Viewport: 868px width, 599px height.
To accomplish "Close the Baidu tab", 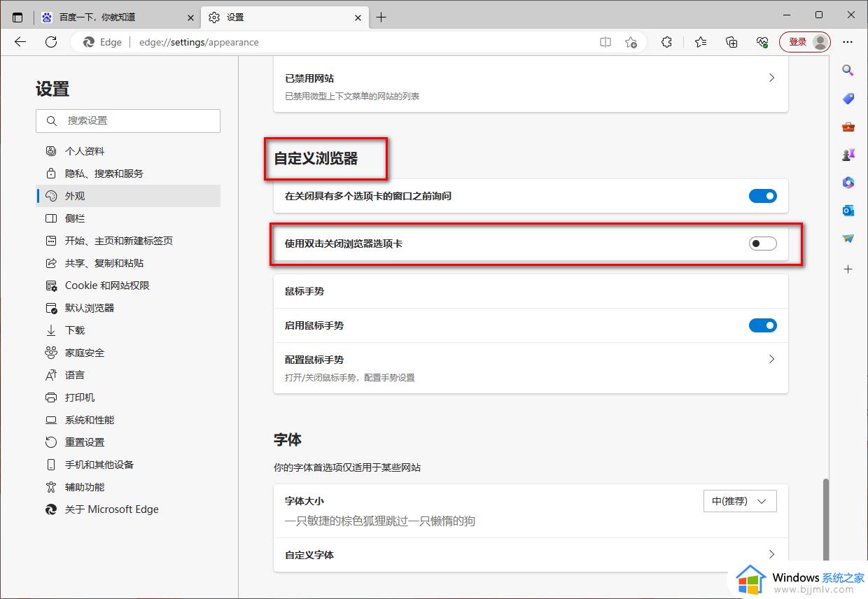I will point(190,17).
